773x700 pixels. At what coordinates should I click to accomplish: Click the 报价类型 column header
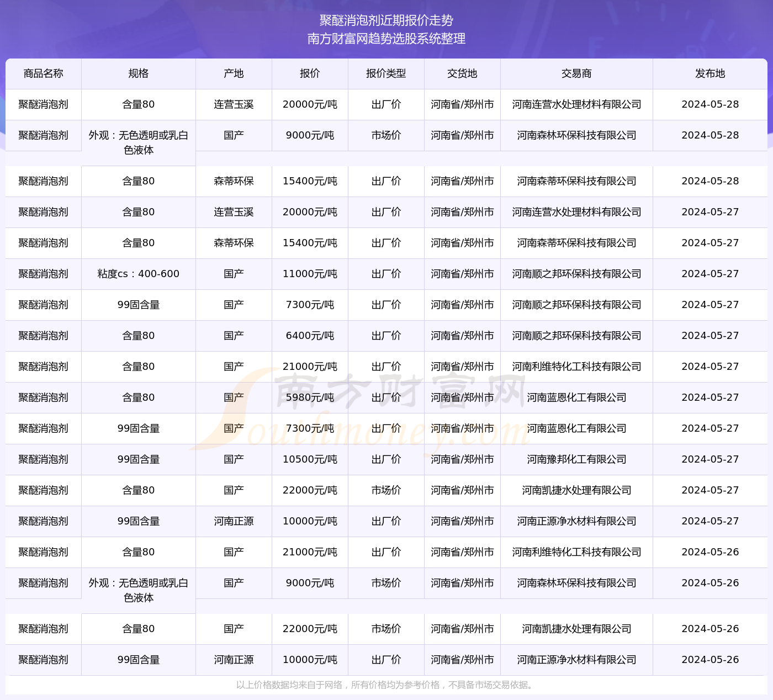click(386, 73)
